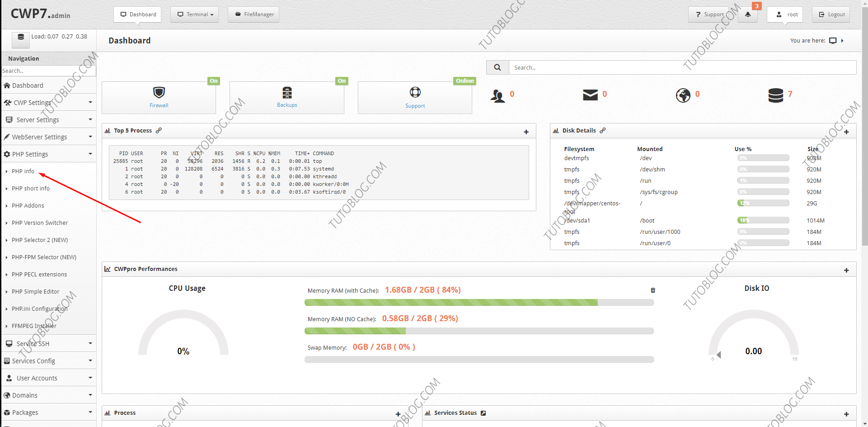Open the Terminal dropdown
This screenshot has height=427, width=868.
point(195,14)
